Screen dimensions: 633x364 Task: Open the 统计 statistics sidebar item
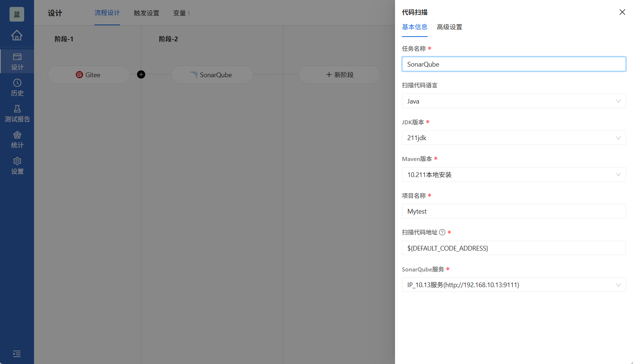click(x=17, y=140)
